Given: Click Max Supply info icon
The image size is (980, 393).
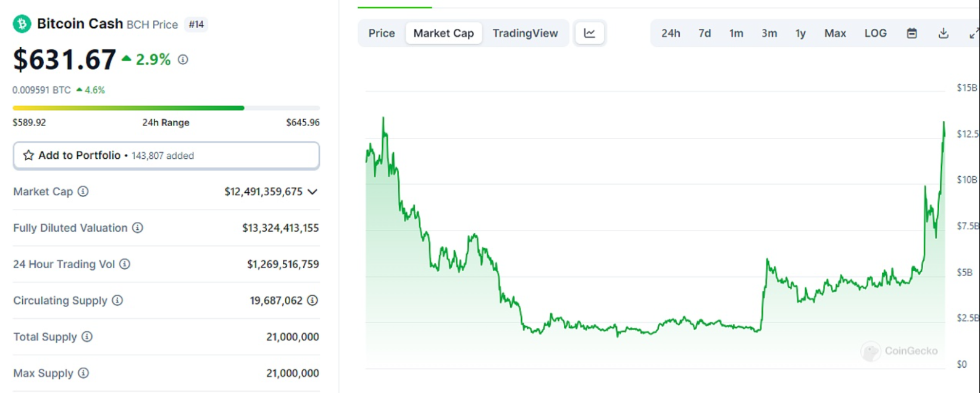Looking at the screenshot, I should pos(83,373).
